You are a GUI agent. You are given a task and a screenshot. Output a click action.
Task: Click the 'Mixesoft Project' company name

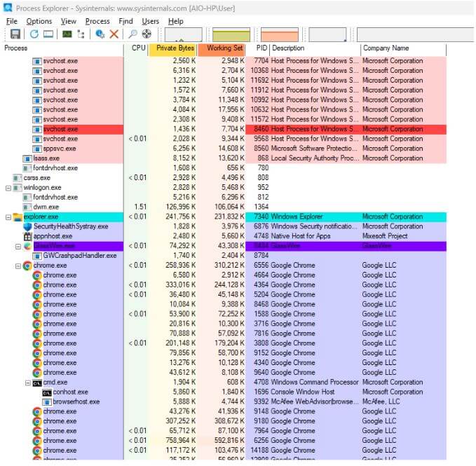tap(385, 236)
